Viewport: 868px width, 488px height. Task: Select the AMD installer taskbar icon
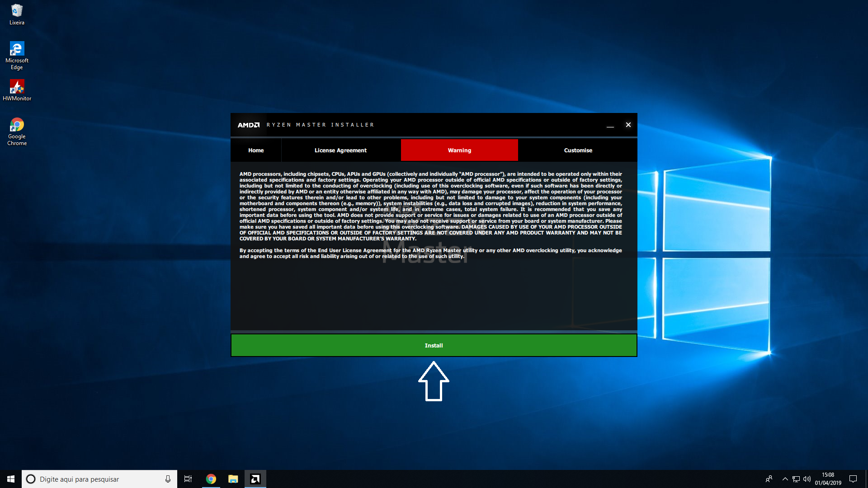pos(255,479)
